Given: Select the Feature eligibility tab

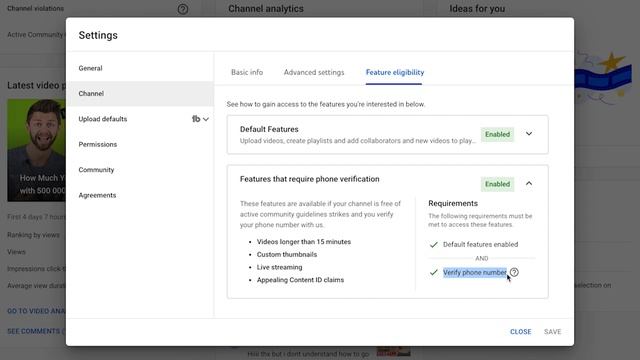Looking at the screenshot, I should 395,72.
